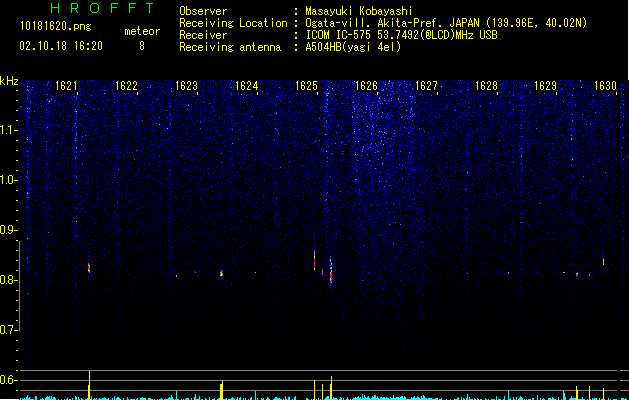Click the meteor echo just after 1621
Viewport: 629px width, 400px height.
89,268
